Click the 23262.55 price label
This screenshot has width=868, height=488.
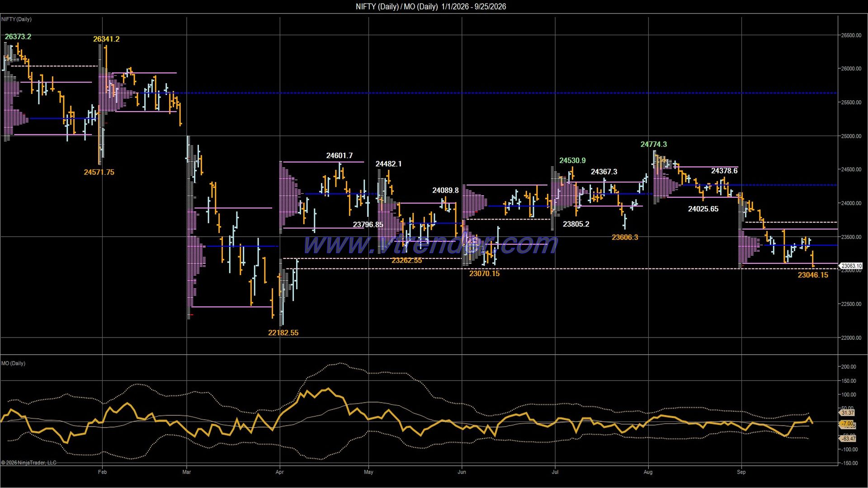click(x=406, y=260)
